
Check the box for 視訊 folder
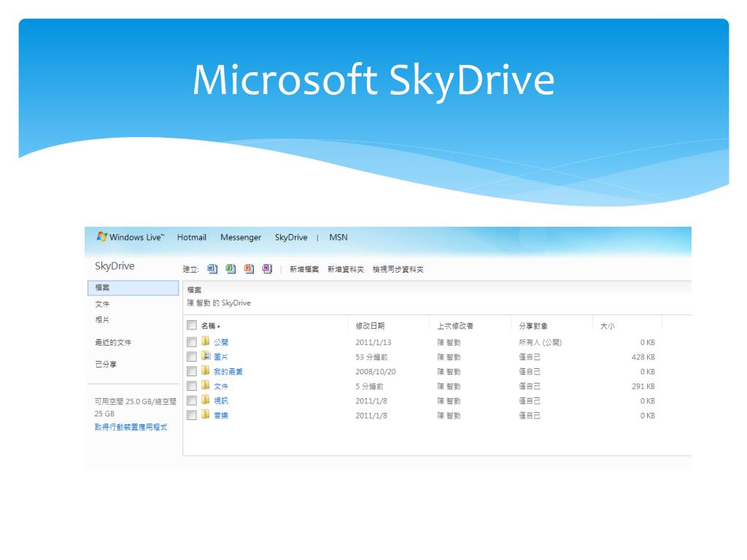(192, 400)
